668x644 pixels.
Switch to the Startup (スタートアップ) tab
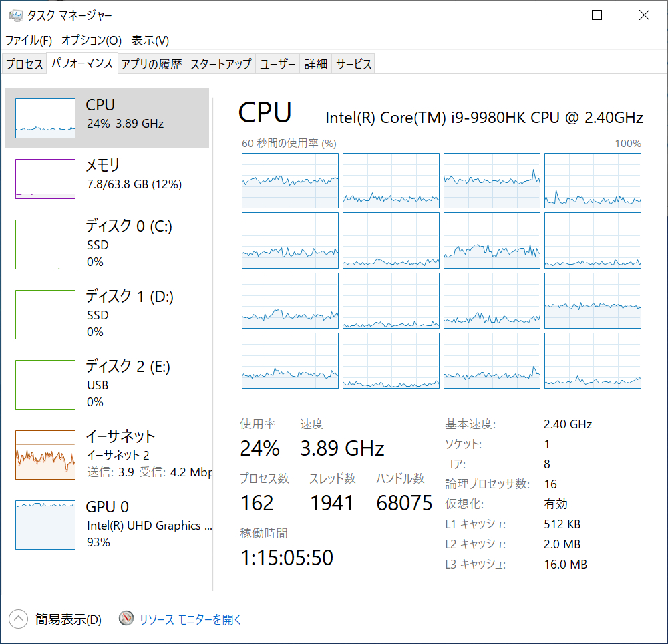click(221, 64)
